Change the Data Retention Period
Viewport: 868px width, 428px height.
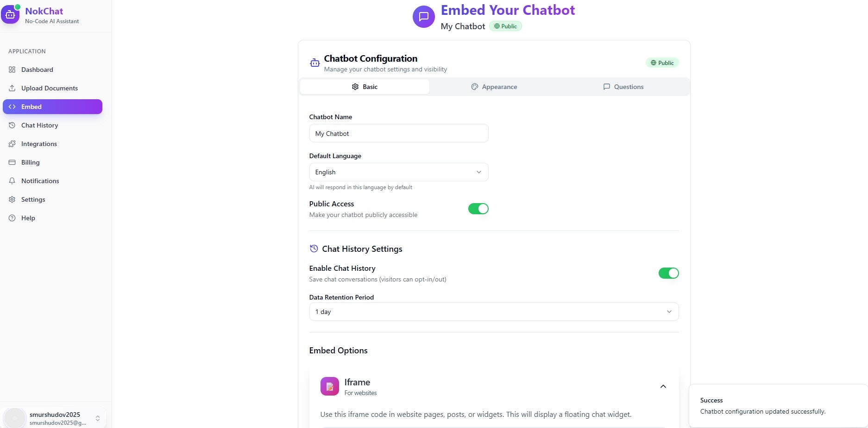pyautogui.click(x=493, y=312)
